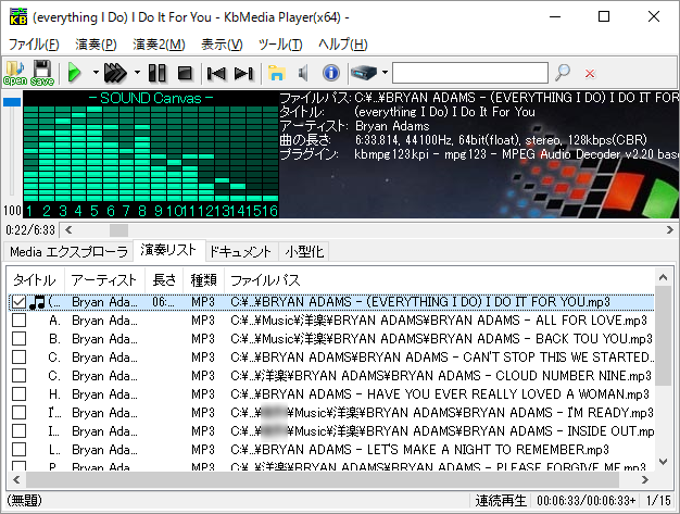The width and height of the screenshot is (680, 514).
Task: Open the ファイル(F) menu
Action: pyautogui.click(x=34, y=44)
